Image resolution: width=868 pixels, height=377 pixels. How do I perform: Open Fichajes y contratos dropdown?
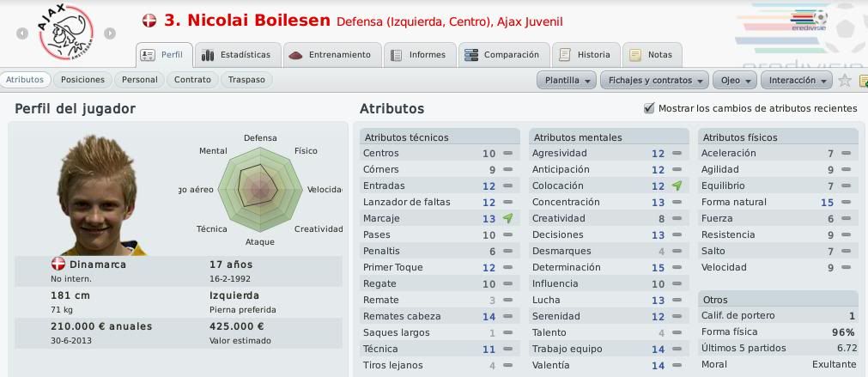click(x=654, y=80)
